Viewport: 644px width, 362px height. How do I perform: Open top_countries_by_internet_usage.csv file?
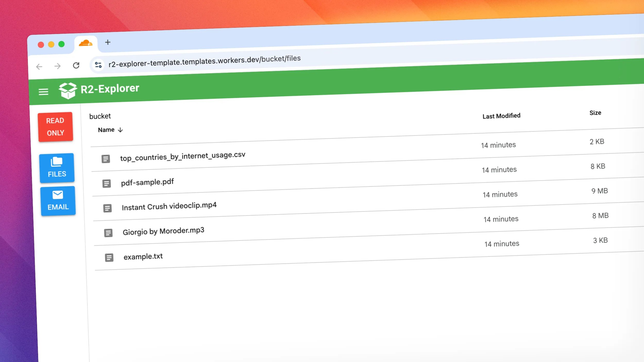(x=183, y=156)
